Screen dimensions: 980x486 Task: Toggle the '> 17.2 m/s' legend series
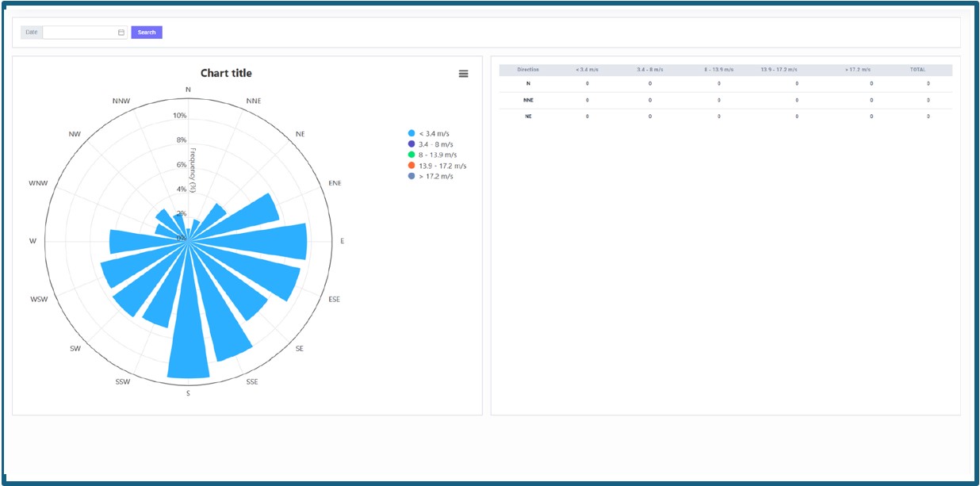coord(435,176)
